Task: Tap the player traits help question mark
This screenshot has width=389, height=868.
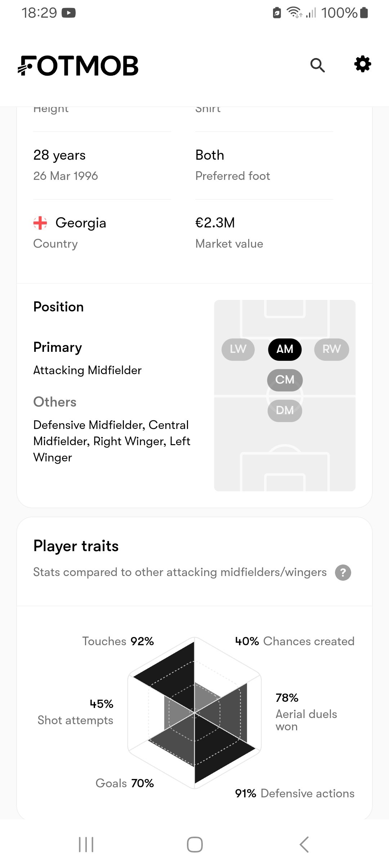Action: tap(343, 572)
